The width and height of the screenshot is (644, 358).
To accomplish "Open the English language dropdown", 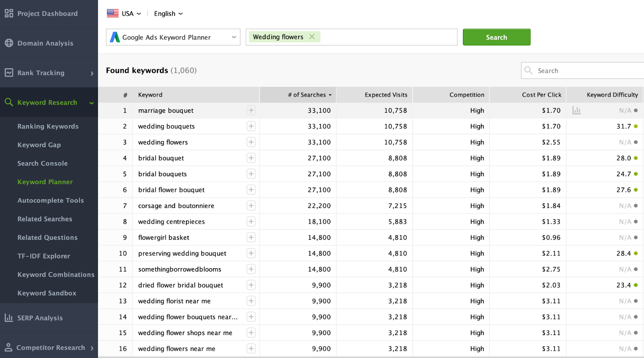I will (168, 14).
